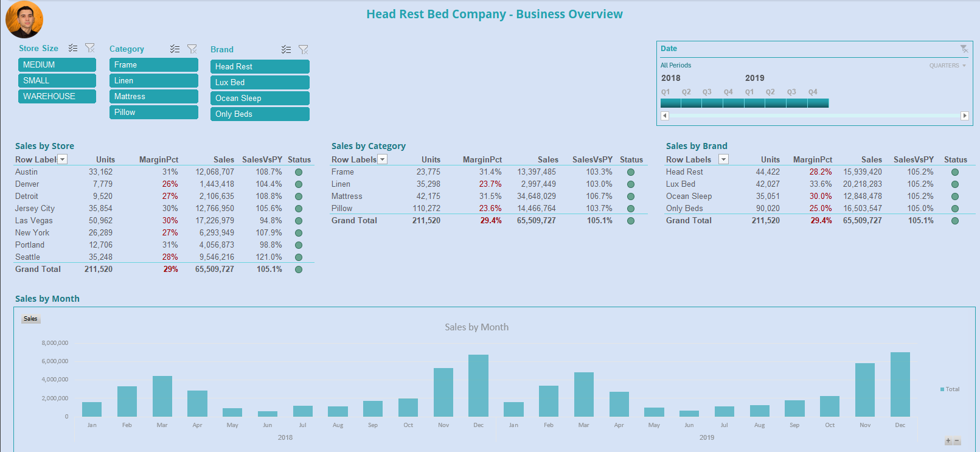Clear the Date timeline filter
980x452 pixels.
(964, 49)
